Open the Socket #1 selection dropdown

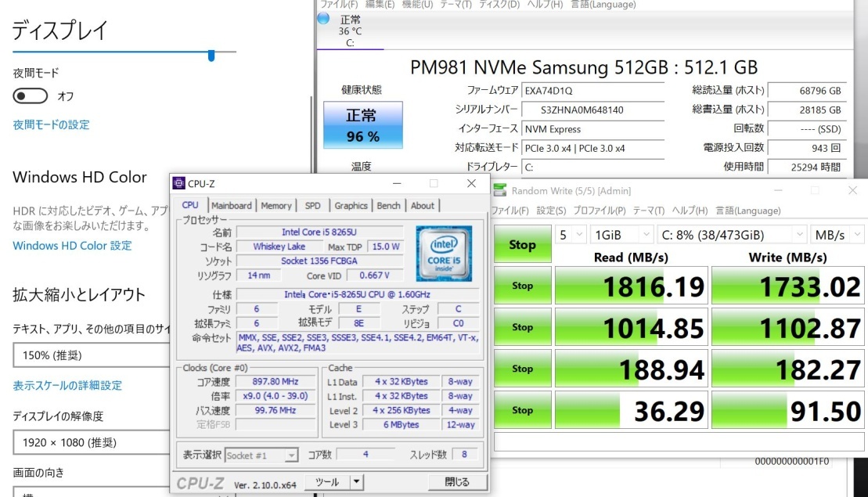(261, 456)
